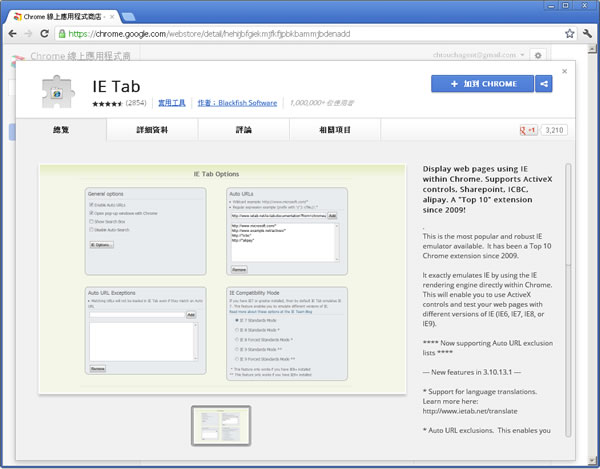Go back with browser back arrow
This screenshot has height=469, width=600.
tap(12, 34)
